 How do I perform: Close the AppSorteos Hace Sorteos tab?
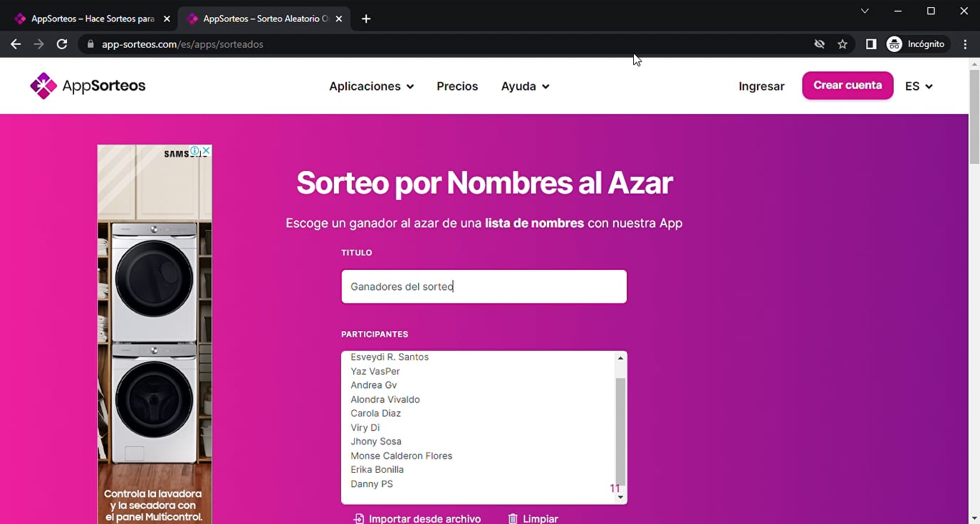167,19
